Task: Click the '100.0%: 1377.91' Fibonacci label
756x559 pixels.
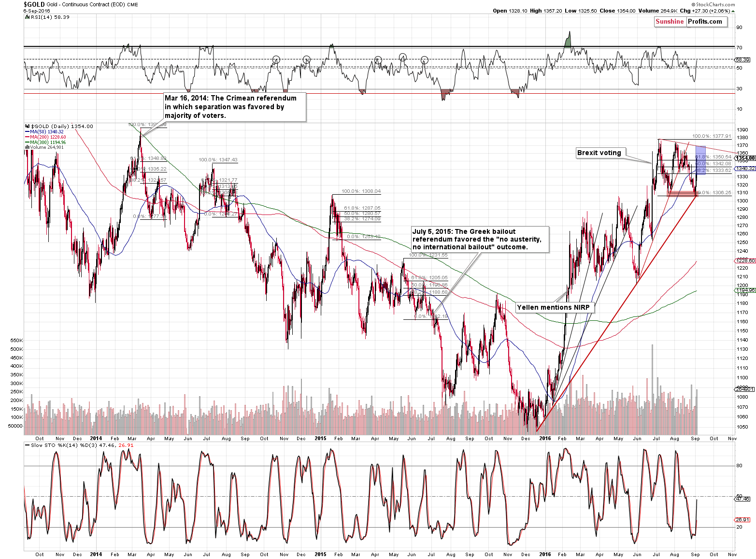Action: click(x=712, y=136)
